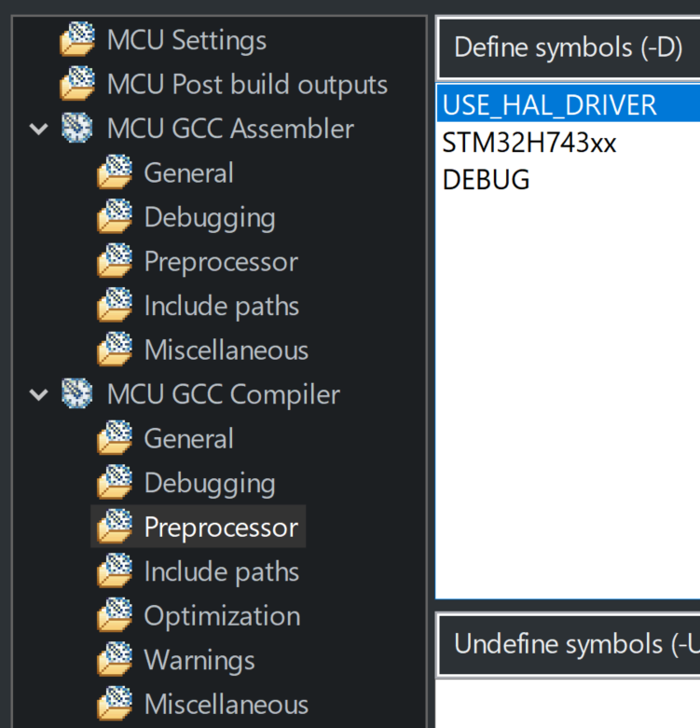Click the icon beside Compiler Warnings
This screenshot has height=728, width=700.
[116, 659]
